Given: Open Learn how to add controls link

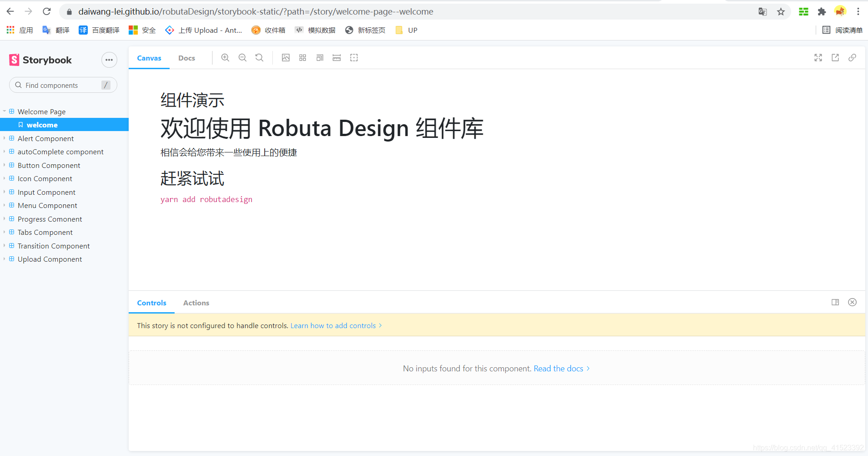Looking at the screenshot, I should tap(336, 325).
